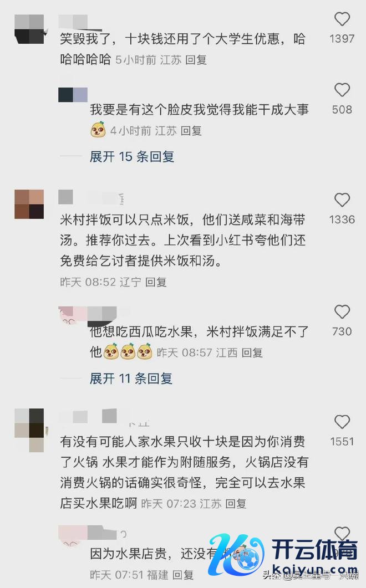Like the Fujian reply about fruit shop
Screen dimensions: 366x588
click(342, 533)
